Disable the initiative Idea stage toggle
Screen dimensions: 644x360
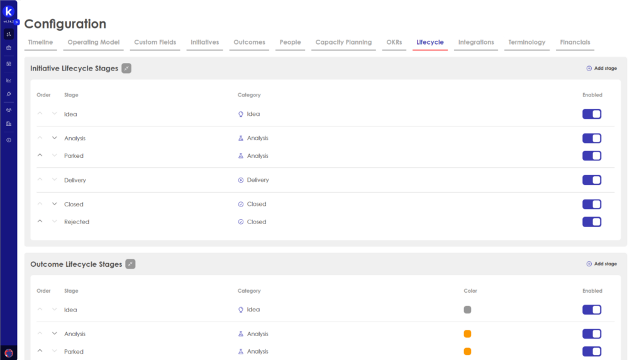coord(591,114)
